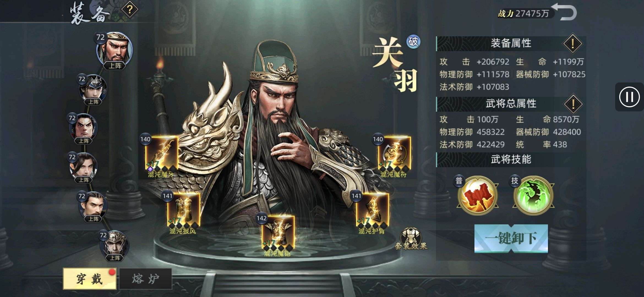Open general total attributes info icon
The width and height of the screenshot is (644, 297).
573,104
